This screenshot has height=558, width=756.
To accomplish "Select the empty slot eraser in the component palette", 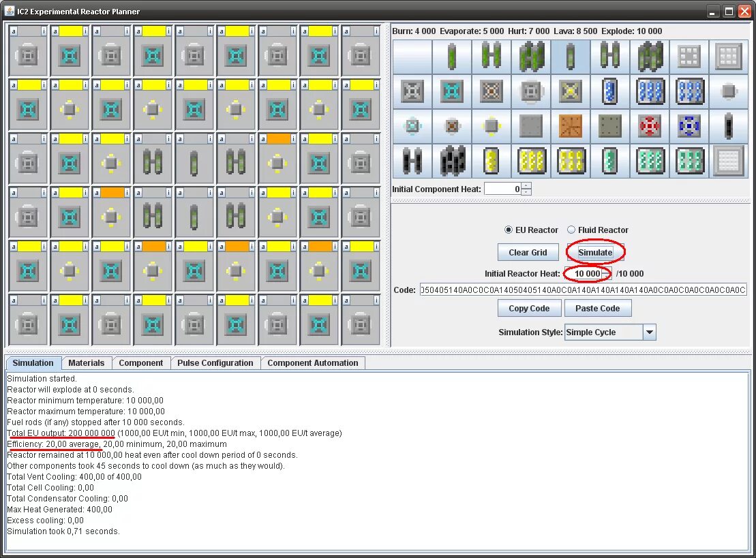I will [412, 57].
